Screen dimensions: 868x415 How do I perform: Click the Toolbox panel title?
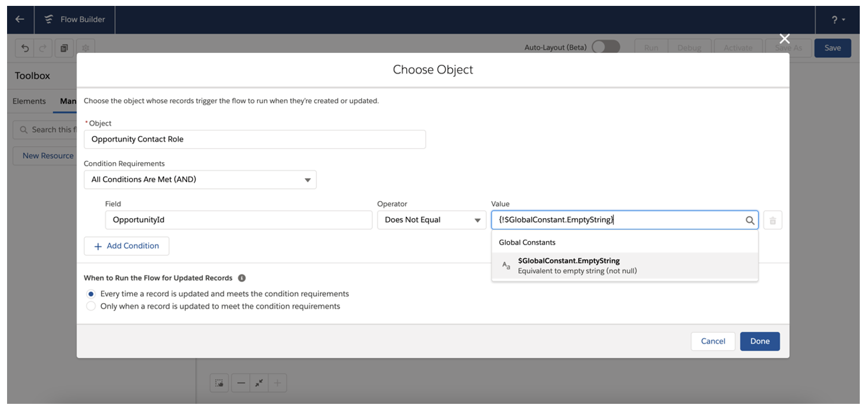click(x=32, y=76)
